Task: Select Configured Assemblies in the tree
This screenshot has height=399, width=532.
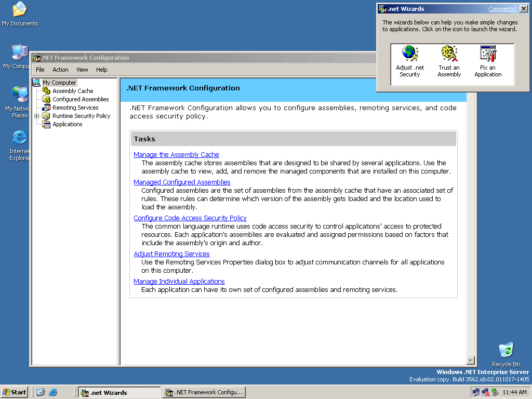Action: point(81,99)
